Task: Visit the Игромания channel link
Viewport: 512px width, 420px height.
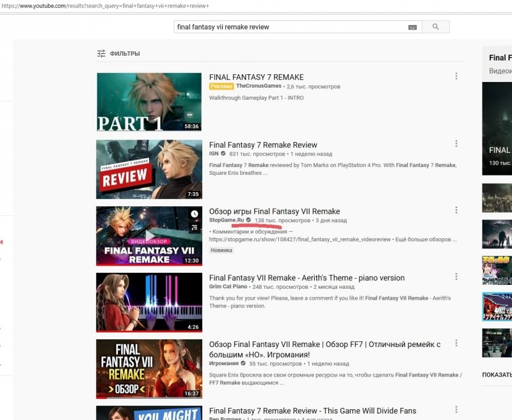Action: [223, 363]
